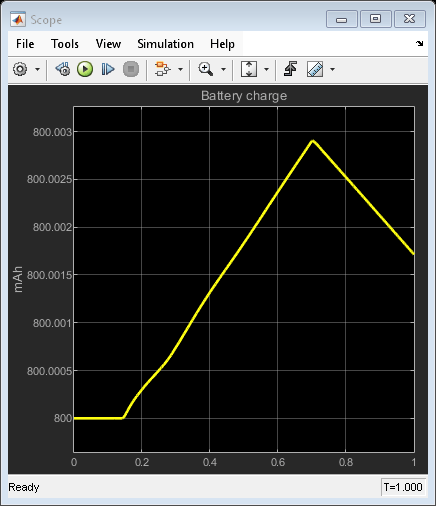Open the View menu

click(x=108, y=44)
